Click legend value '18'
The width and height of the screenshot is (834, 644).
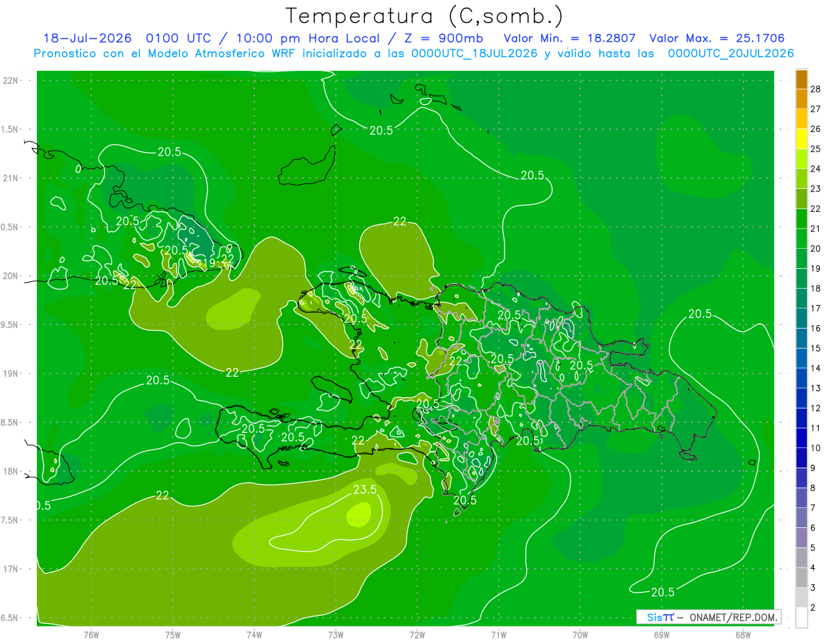point(816,289)
